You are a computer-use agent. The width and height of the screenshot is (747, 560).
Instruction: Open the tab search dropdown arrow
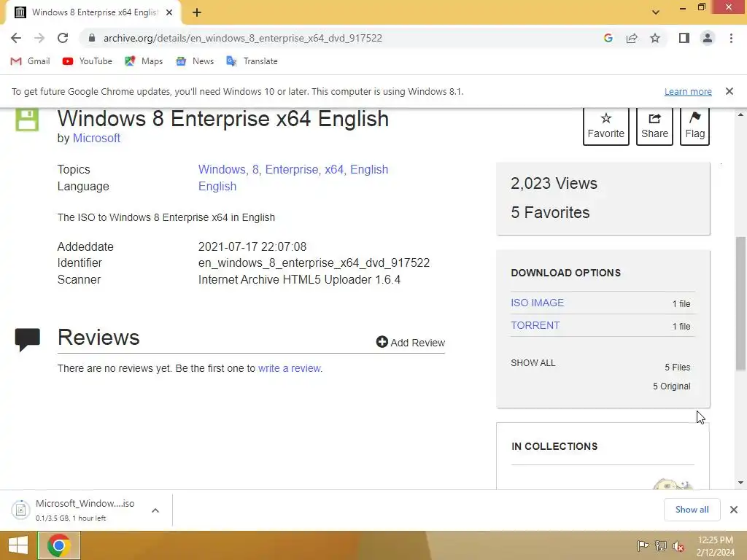click(x=656, y=12)
